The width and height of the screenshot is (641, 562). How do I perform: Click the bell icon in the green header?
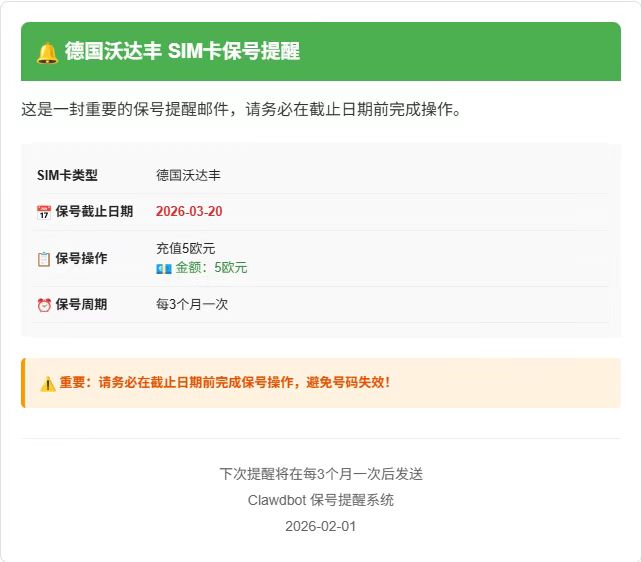point(47,52)
